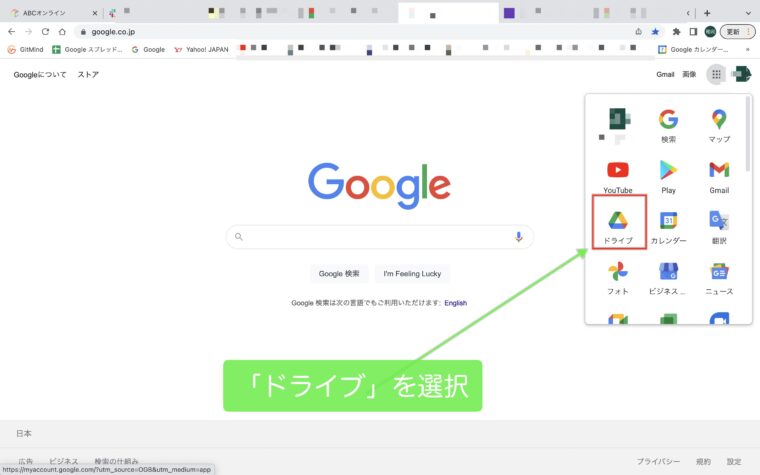Image resolution: width=760 pixels, height=475 pixels.
Task: Open Business Profile app (ビジネス)
Action: pos(668,278)
